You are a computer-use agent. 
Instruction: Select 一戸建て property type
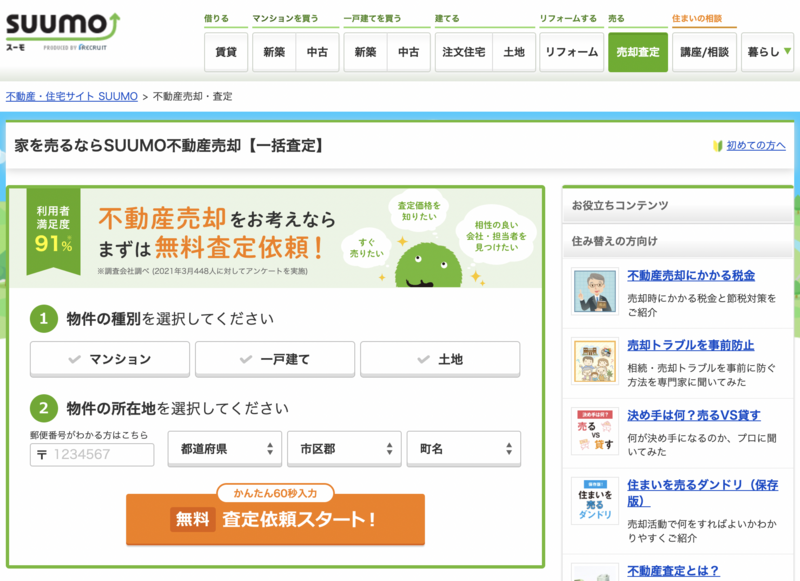pyautogui.click(x=275, y=359)
